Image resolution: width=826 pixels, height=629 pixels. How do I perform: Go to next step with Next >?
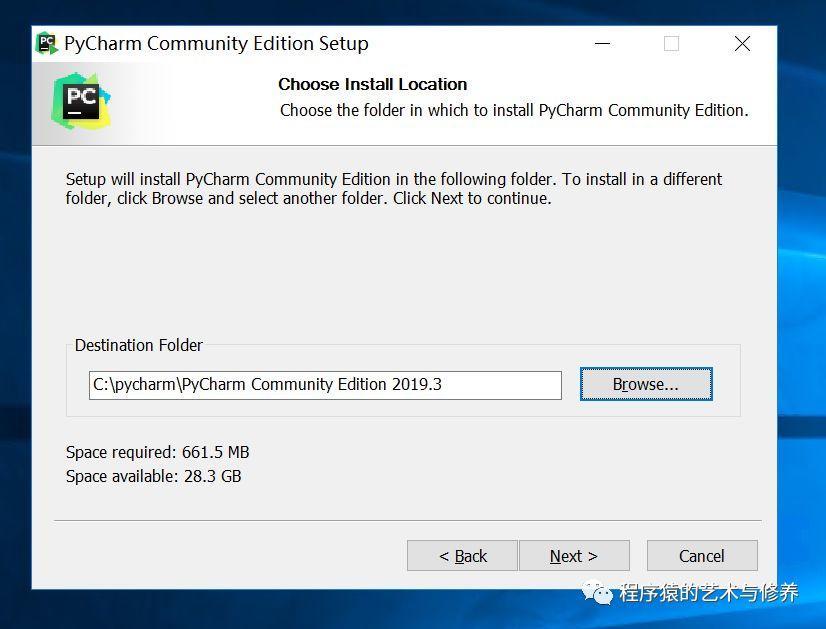coord(574,556)
